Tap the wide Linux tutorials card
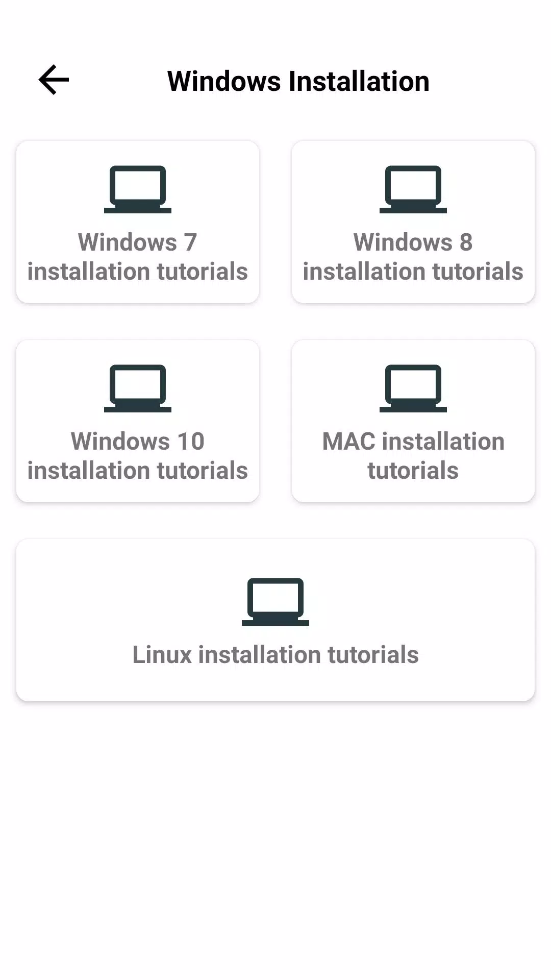 275,620
